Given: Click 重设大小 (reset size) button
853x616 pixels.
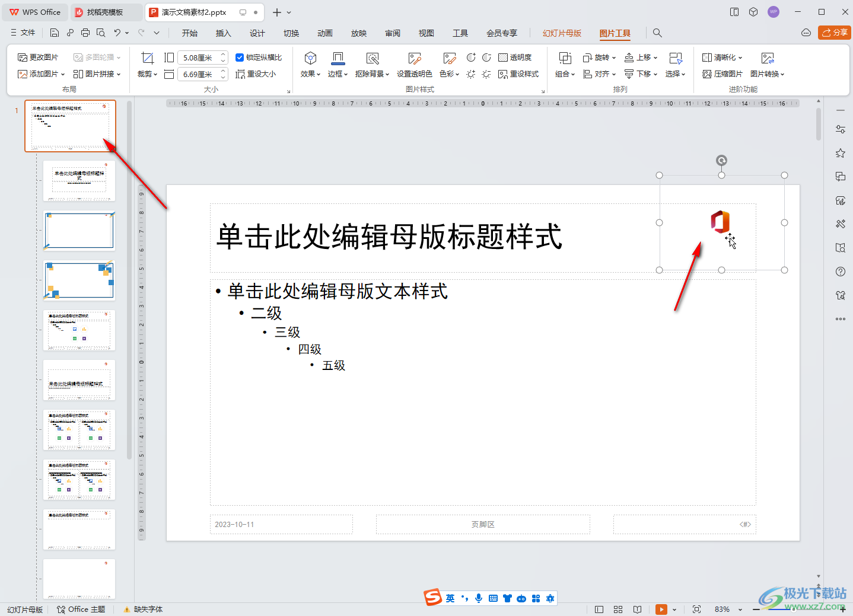Looking at the screenshot, I should [256, 74].
